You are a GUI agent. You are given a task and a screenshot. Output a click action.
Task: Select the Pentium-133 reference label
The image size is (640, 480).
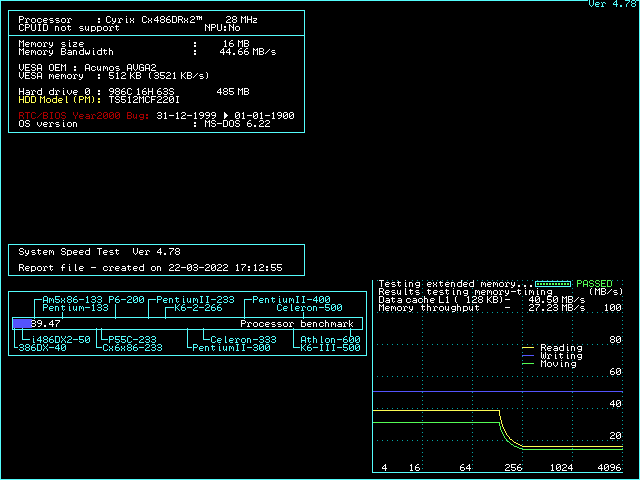(x=75, y=308)
